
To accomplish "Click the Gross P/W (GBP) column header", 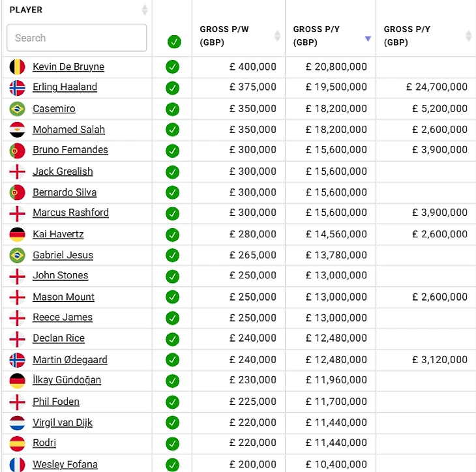I will 224,35.
